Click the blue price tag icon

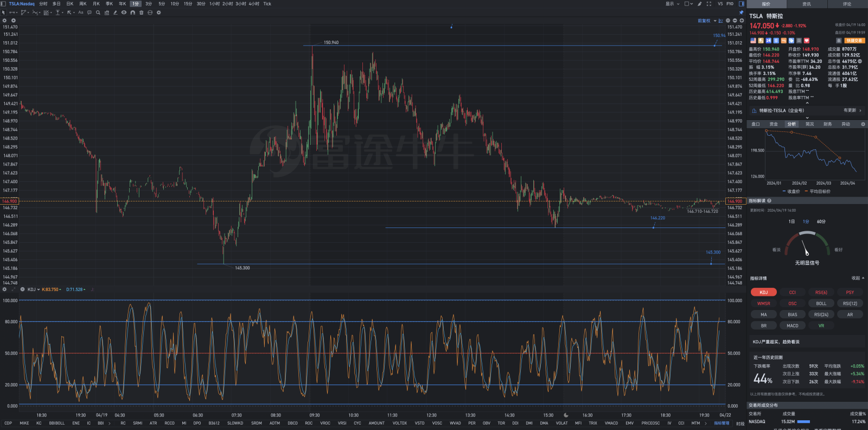pyautogui.click(x=791, y=41)
